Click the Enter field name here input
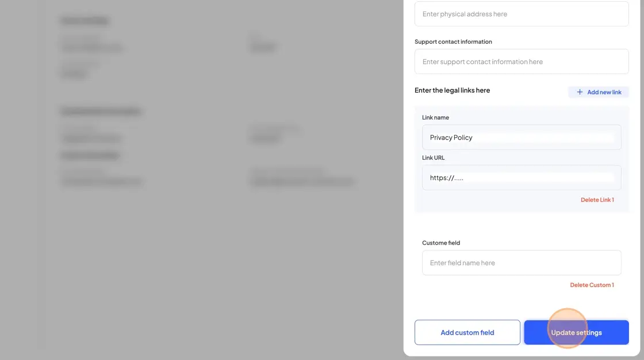The image size is (644, 360). pyautogui.click(x=521, y=262)
